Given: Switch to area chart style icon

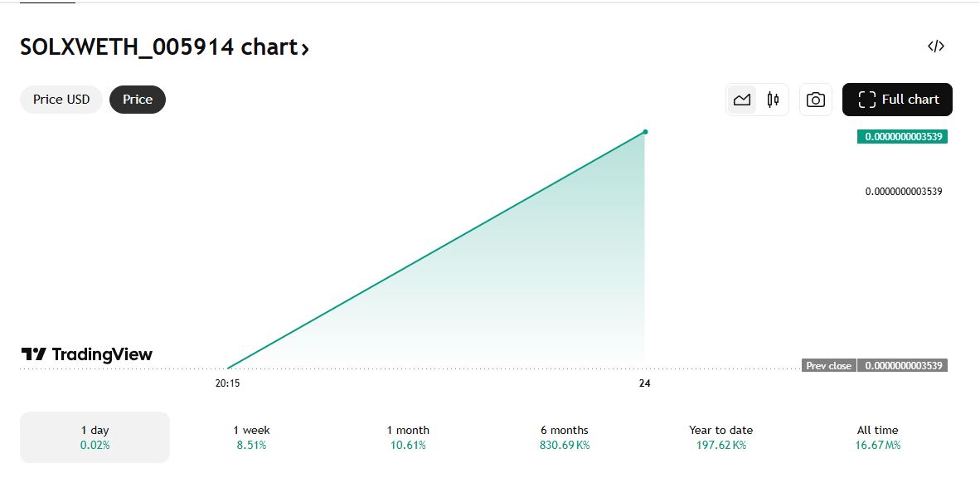Looking at the screenshot, I should [742, 100].
